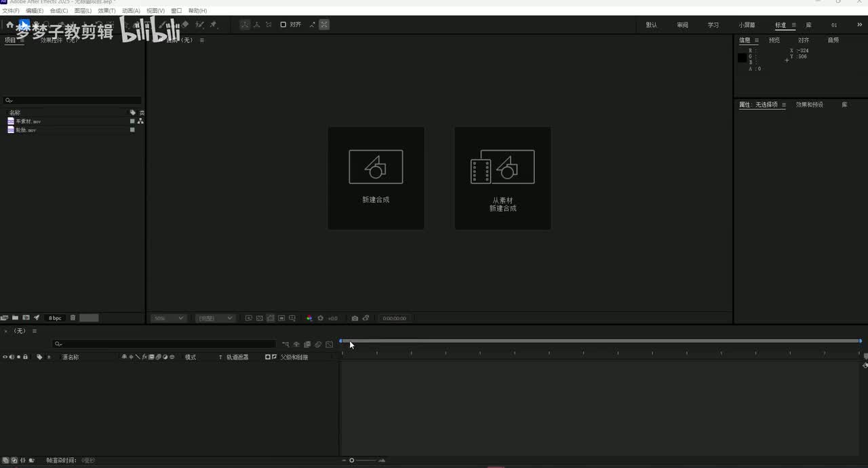Viewport: 868px width, 468px height.
Task: Toggle the motion blur switch icon
Action: click(318, 345)
